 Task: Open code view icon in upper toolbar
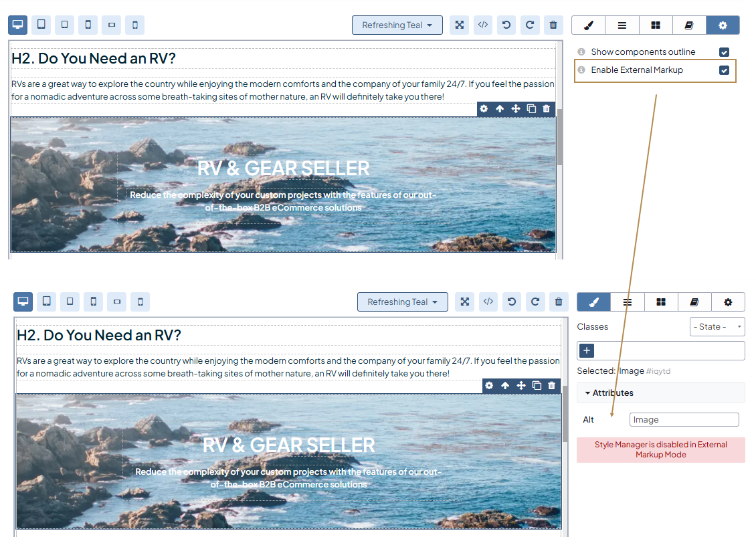pyautogui.click(x=483, y=25)
